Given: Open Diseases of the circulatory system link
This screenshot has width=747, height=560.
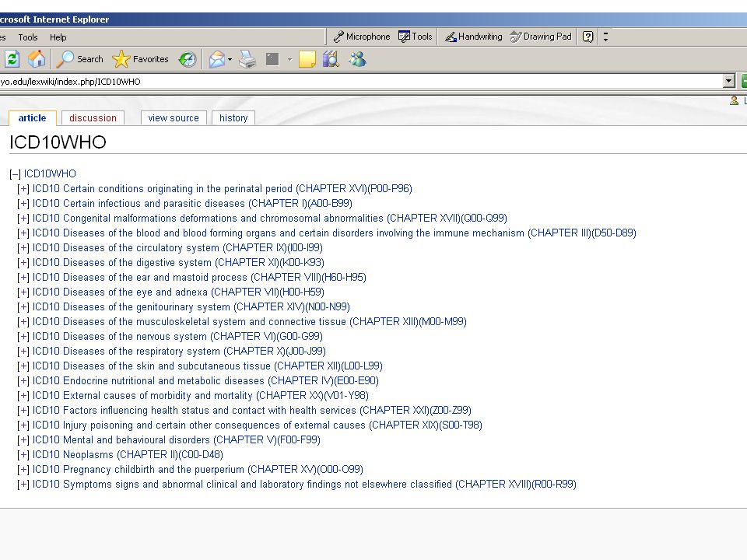Looking at the screenshot, I should [x=177, y=248].
